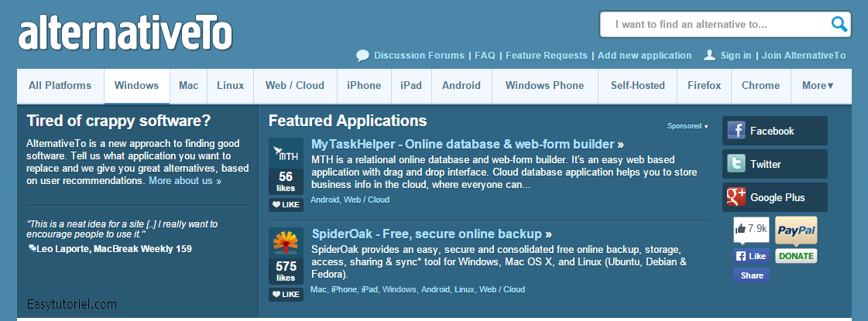
Task: Click SpiderOak's Mac platform tag
Action: click(318, 289)
